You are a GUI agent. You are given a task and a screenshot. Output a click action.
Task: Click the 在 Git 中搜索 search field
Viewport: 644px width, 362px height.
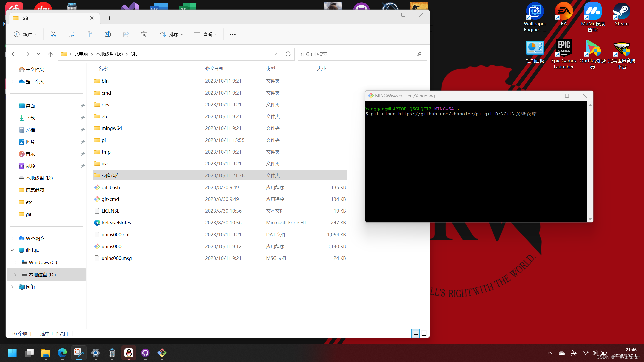357,54
